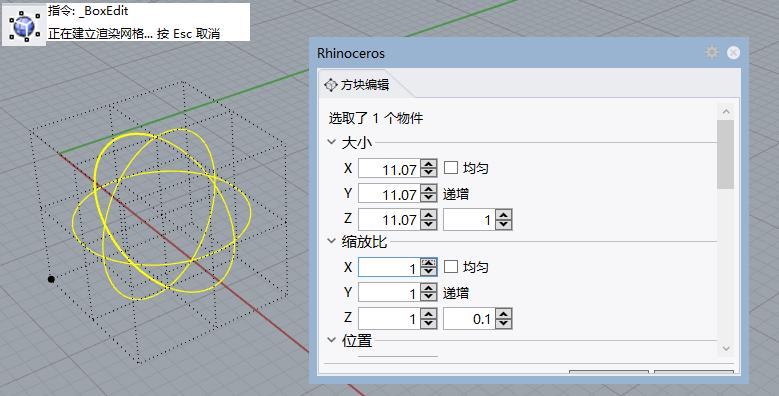This screenshot has width=779, height=396.
Task: Click the panel scrollbar up arrow
Action: click(726, 111)
